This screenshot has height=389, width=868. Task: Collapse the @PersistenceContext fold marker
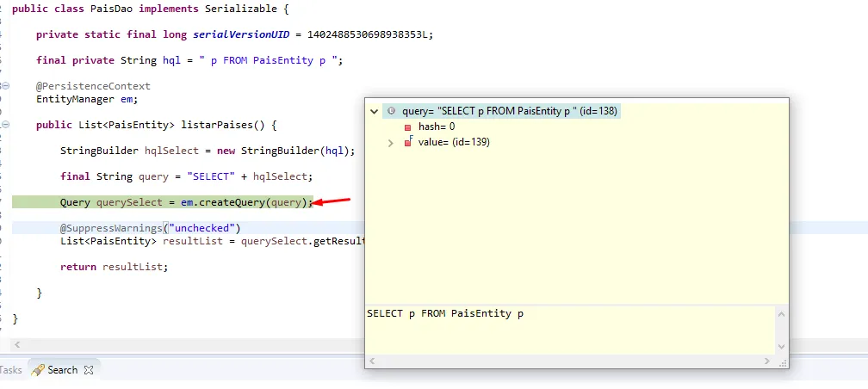click(5, 86)
